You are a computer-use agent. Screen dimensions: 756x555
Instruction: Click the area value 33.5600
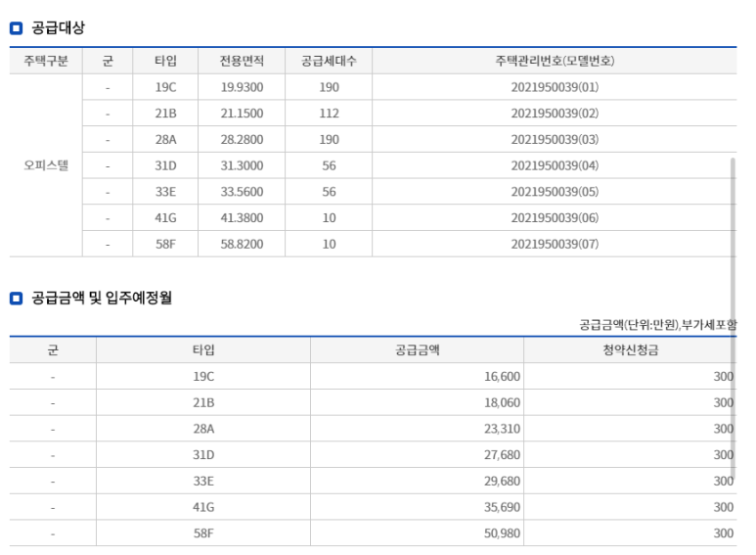click(242, 192)
